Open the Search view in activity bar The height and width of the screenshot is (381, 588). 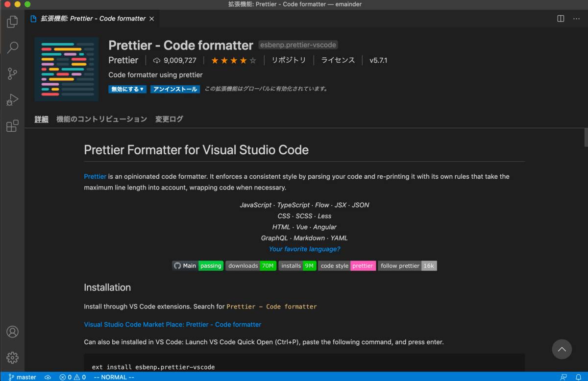click(12, 48)
